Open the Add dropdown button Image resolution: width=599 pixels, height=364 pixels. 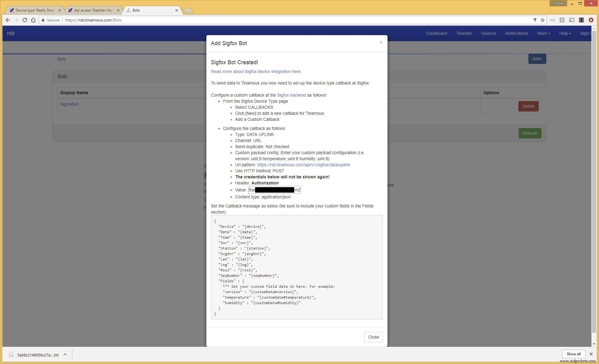tap(537, 59)
